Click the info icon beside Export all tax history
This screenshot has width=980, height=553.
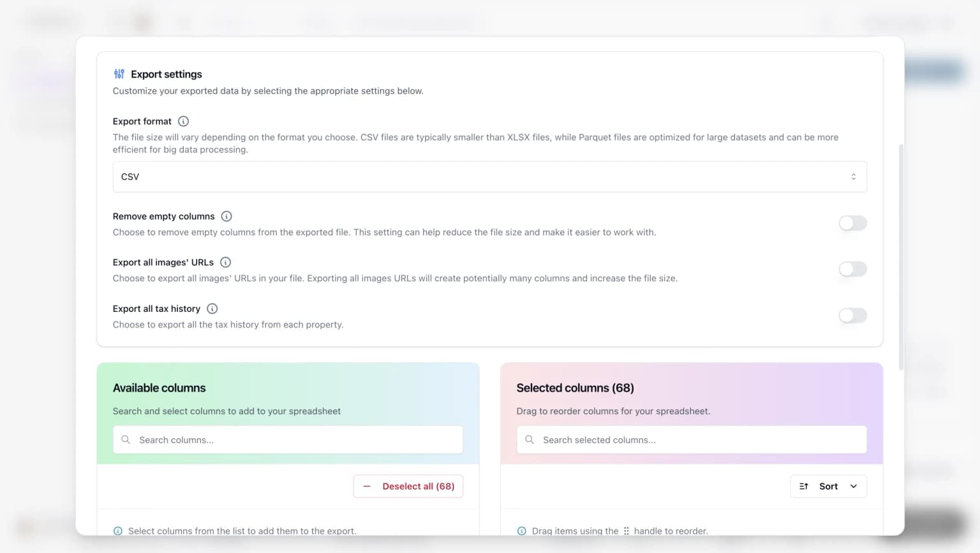coord(212,309)
